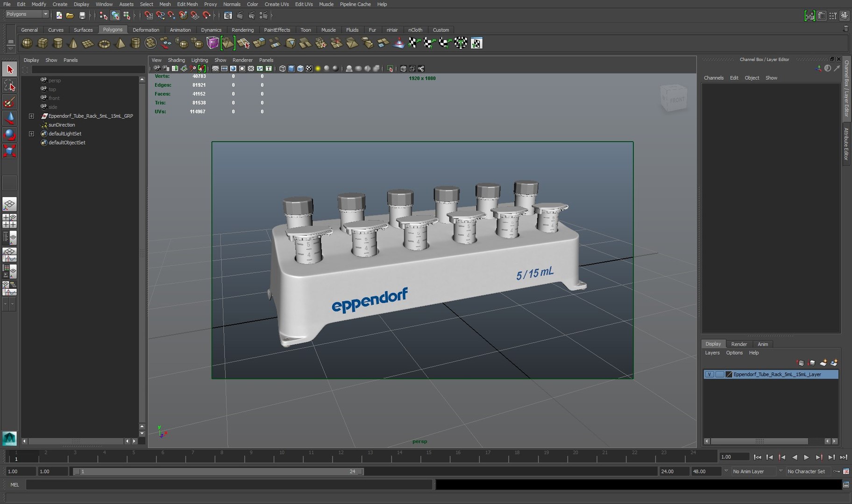Toggle layer visibility V box
The image size is (852, 504).
pos(709,374)
